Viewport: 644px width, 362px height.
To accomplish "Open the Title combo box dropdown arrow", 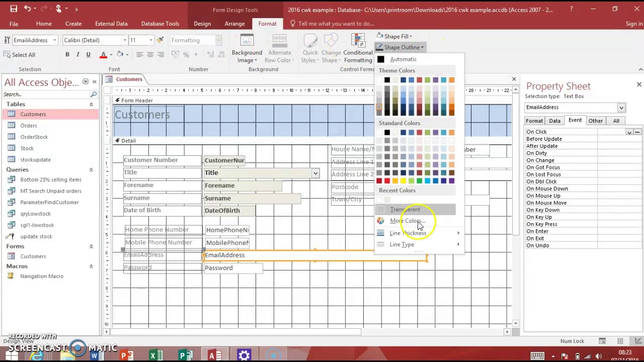I will click(315, 173).
